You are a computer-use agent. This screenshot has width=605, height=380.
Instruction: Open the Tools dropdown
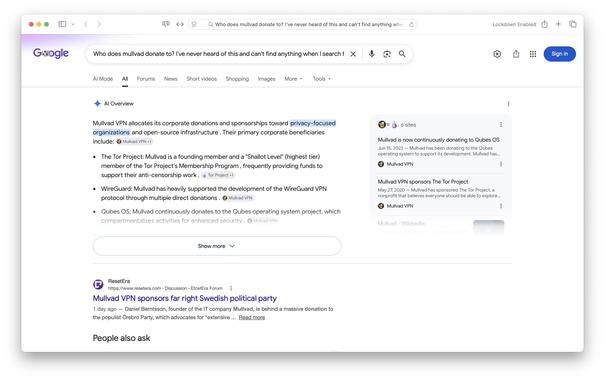322,79
